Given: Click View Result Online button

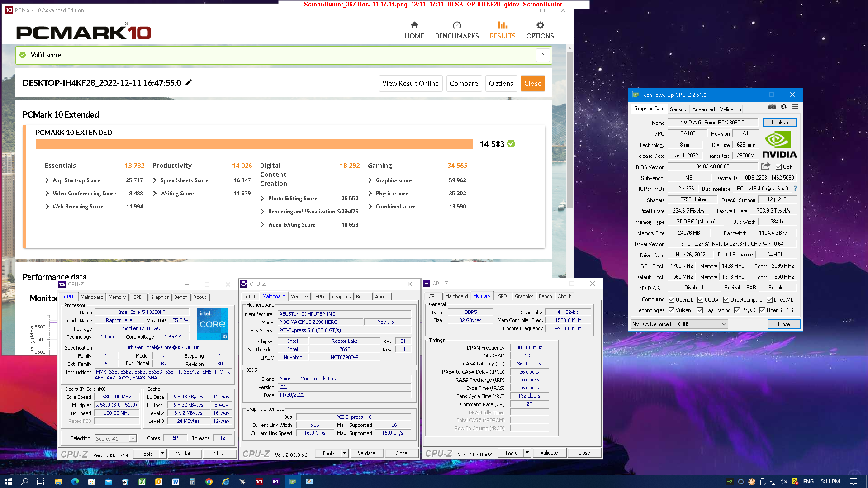Looking at the screenshot, I should [x=410, y=84].
